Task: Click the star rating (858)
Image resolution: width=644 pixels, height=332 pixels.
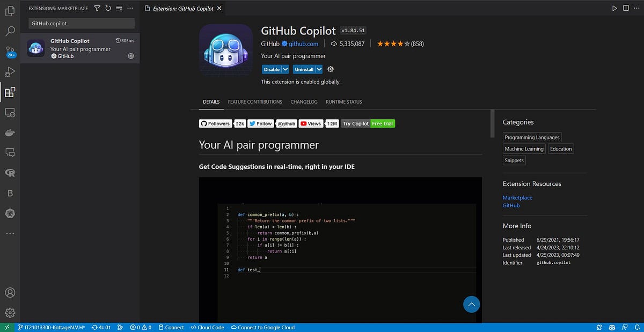Action: point(400,44)
